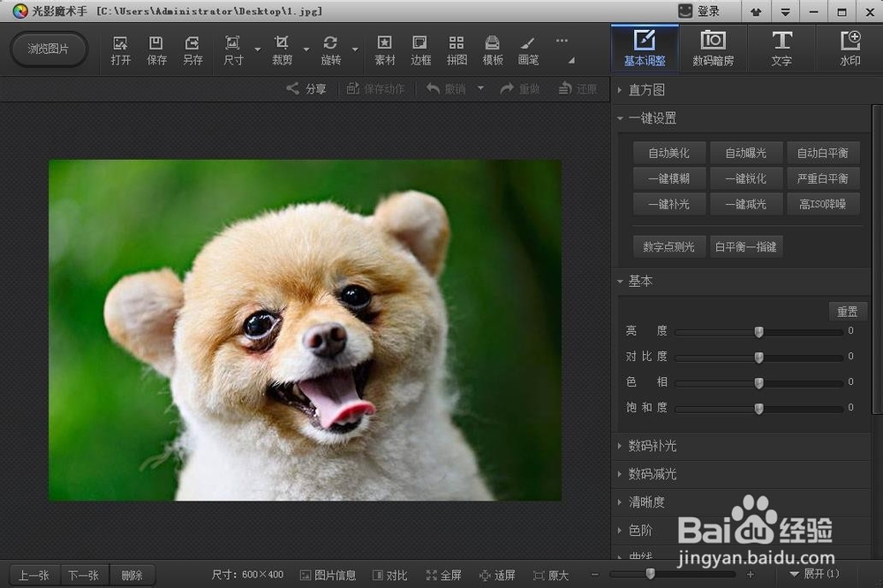View image at 原大 original size
Viewport: 883px width, 588px height.
pos(551,575)
